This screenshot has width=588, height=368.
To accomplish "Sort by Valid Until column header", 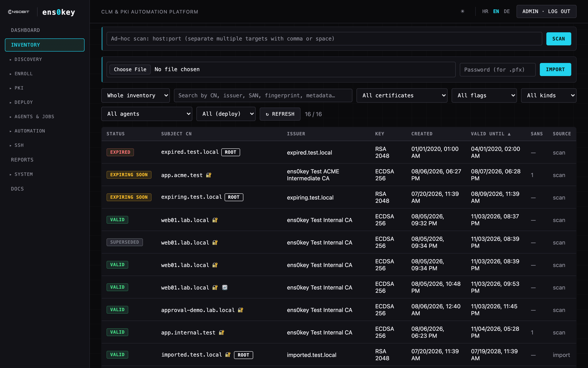I will (491, 134).
